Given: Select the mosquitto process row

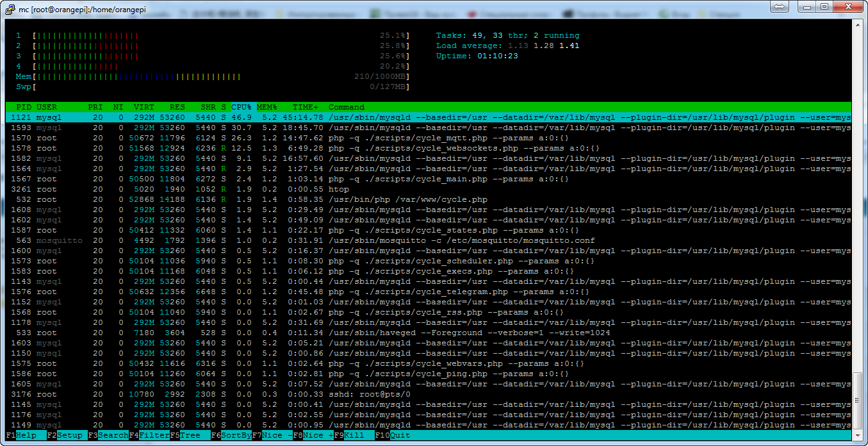Looking at the screenshot, I should (429, 240).
